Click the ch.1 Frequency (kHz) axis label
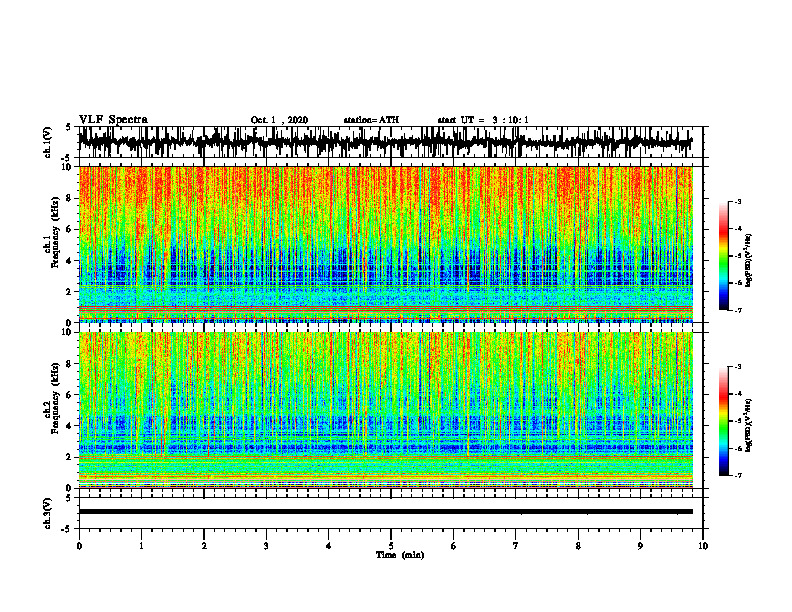This screenshot has height=612, width=792. coord(52,232)
